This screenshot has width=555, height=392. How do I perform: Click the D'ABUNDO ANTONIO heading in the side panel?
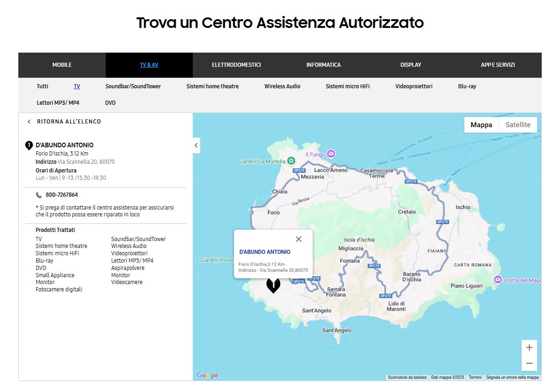(x=65, y=145)
